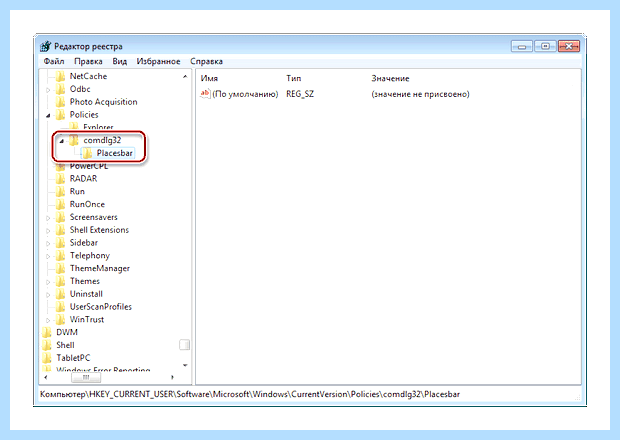Viewport: 620px width, 440px height.
Task: Expand the Odbc key
Action: [48, 90]
